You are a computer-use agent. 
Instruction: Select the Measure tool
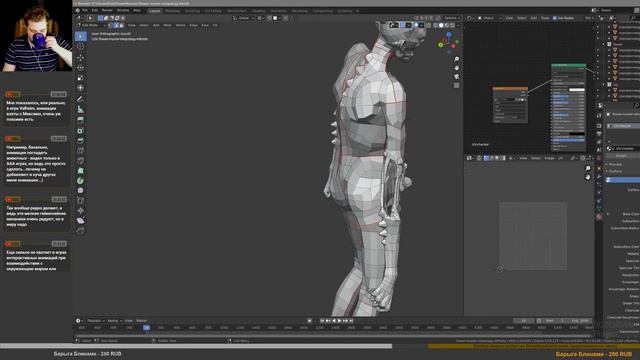(x=81, y=110)
